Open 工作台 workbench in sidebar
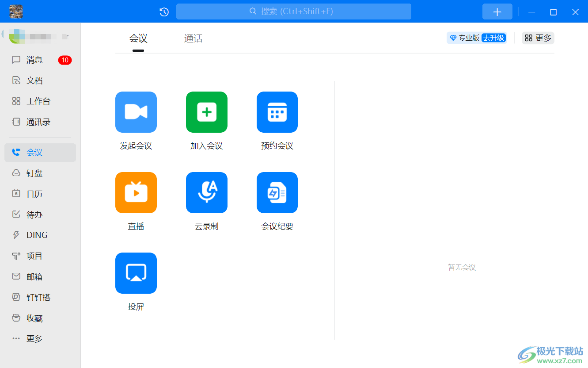This screenshot has height=368, width=588. [x=40, y=101]
